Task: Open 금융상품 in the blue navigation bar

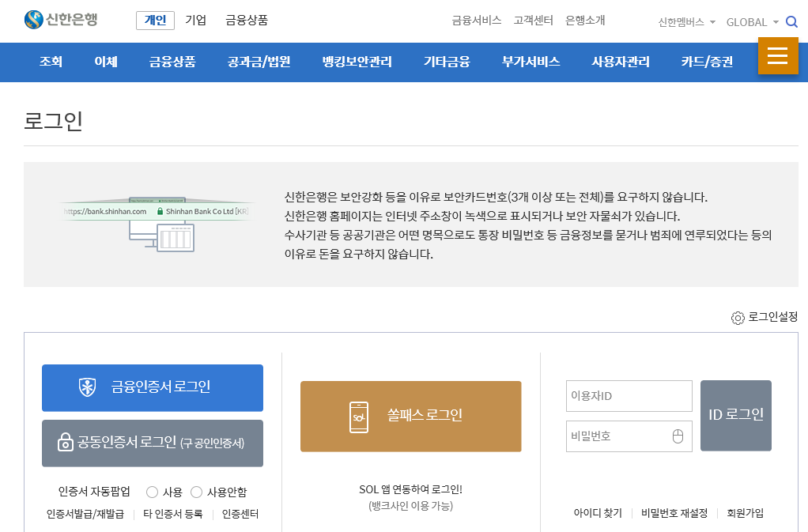Action: [x=172, y=62]
